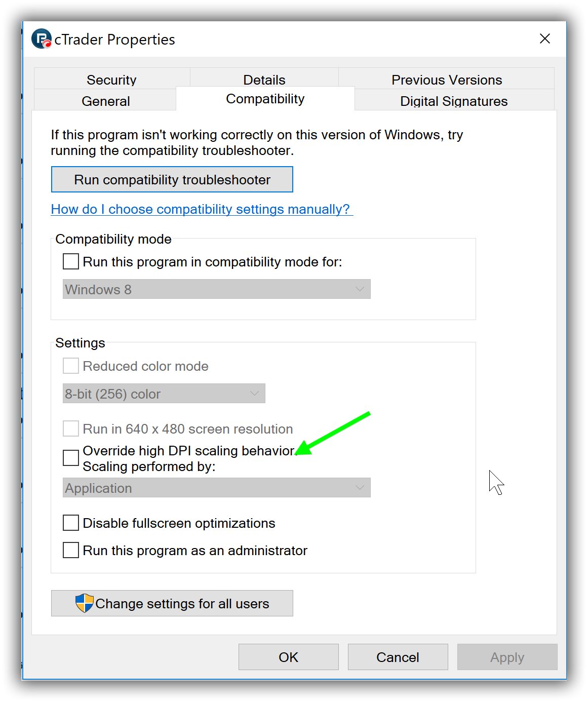
Task: Enable compatibility mode checkbox
Action: coord(71,262)
